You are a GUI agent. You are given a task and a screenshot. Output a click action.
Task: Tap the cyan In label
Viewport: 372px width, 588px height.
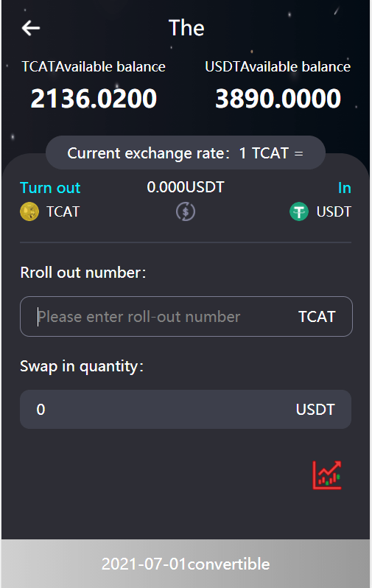[345, 188]
